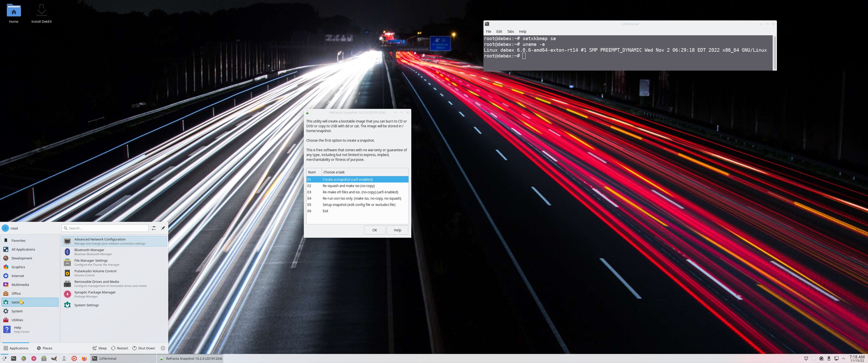Select Create a snapshot (uefi enabled) task

pyautogui.click(x=347, y=179)
